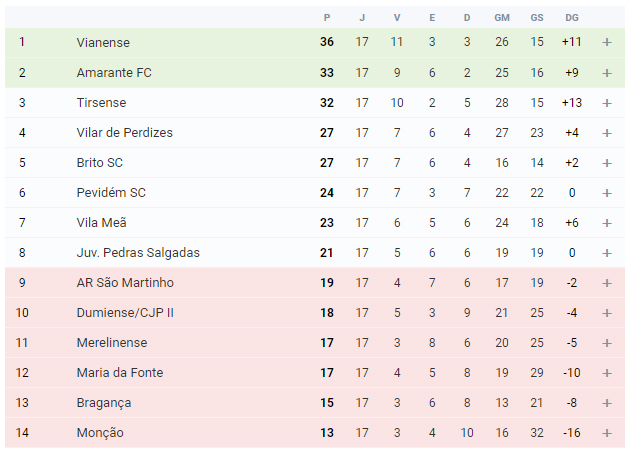Viewport: 630px width, 452px height.
Task: Expand Vila Meã row details
Action: pos(607,223)
